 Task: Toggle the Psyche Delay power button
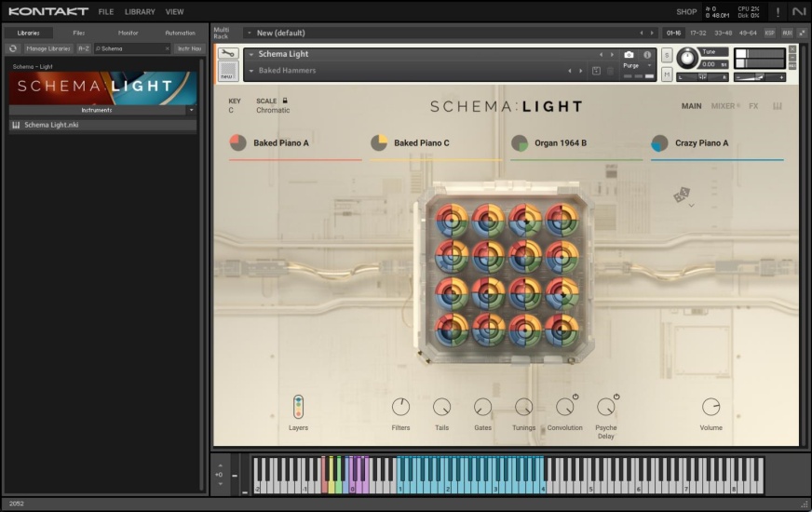616,397
